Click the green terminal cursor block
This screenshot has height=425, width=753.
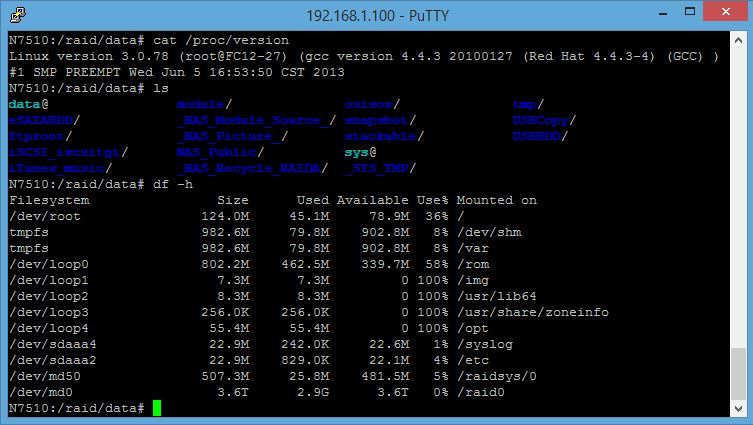pyautogui.click(x=157, y=408)
